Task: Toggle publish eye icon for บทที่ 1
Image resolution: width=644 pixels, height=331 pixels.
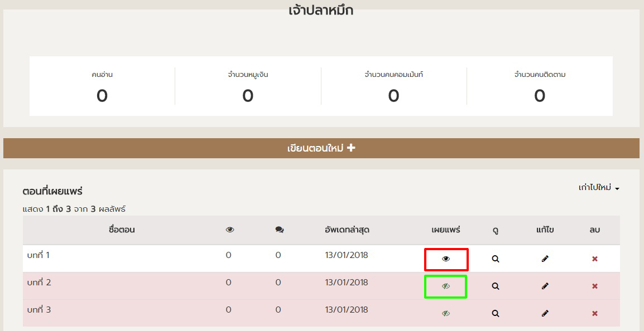Action: coord(446,259)
